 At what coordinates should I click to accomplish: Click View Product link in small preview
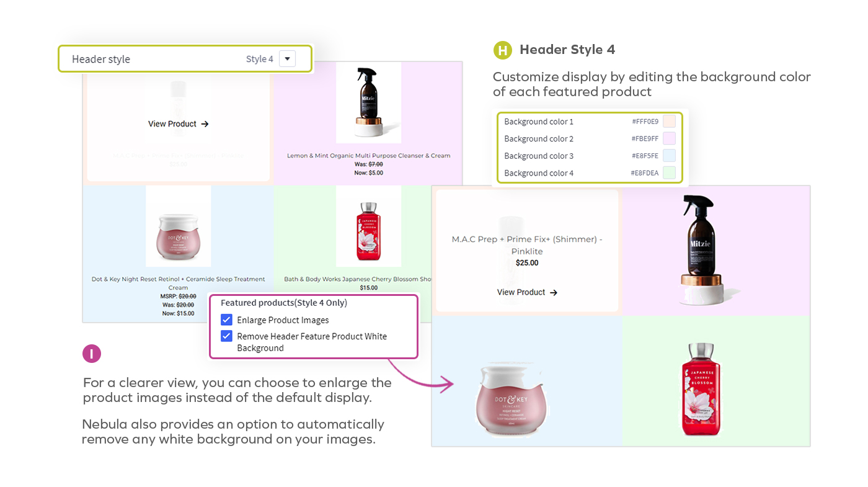point(172,124)
